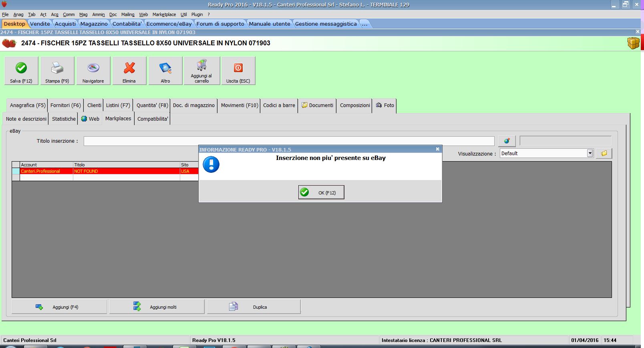
Task: Click the blue information icon in dialog
Action: (211, 164)
